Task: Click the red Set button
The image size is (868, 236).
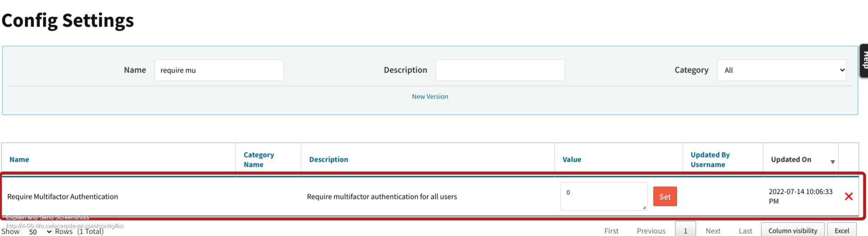Action: tap(665, 197)
